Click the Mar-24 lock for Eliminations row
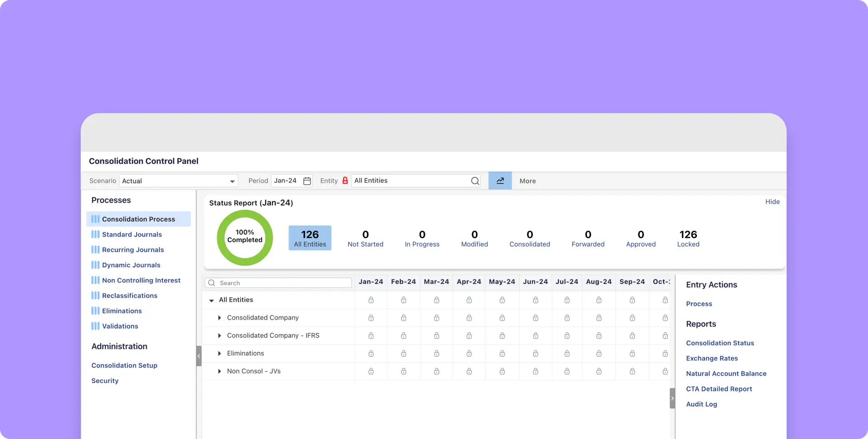 (436, 353)
